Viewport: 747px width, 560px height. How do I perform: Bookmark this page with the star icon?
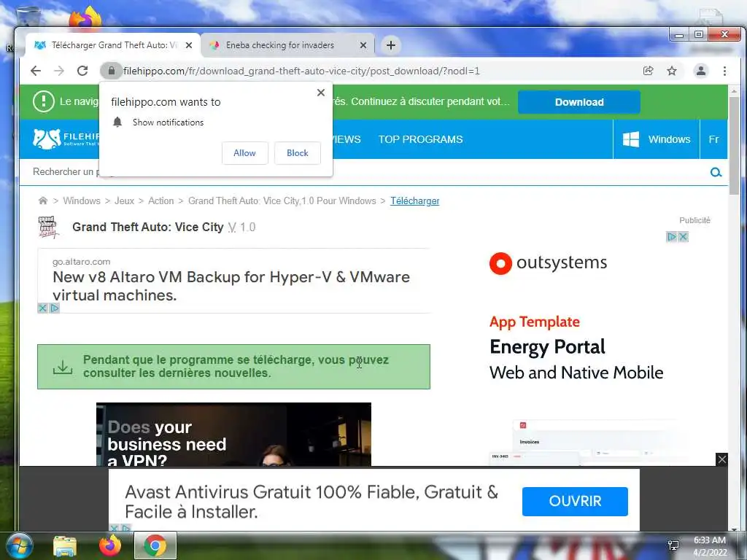tap(672, 71)
